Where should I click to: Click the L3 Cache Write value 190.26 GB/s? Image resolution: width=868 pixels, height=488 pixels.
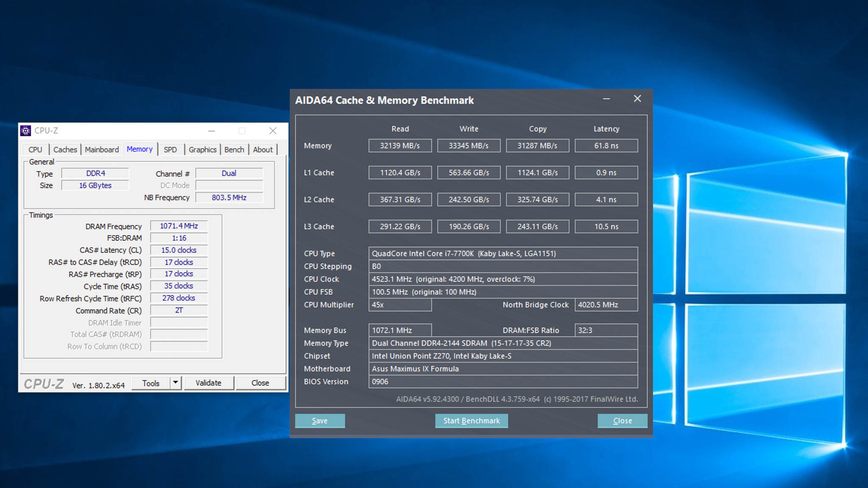(469, 227)
